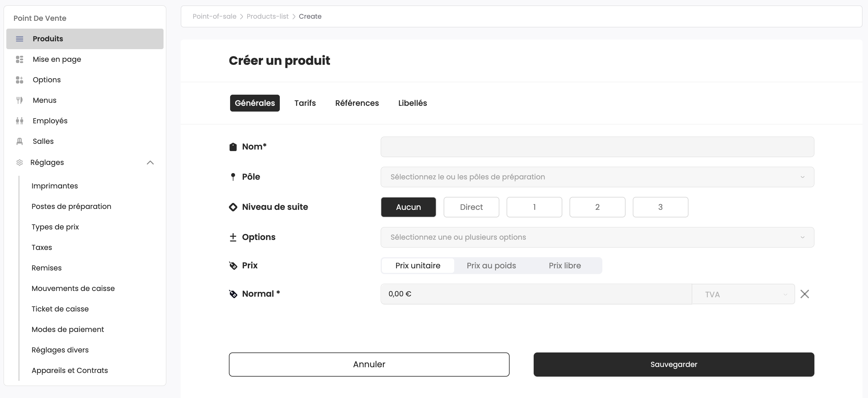Choose the Prix libre pricing mode
Image resolution: width=868 pixels, height=398 pixels.
[564, 265]
